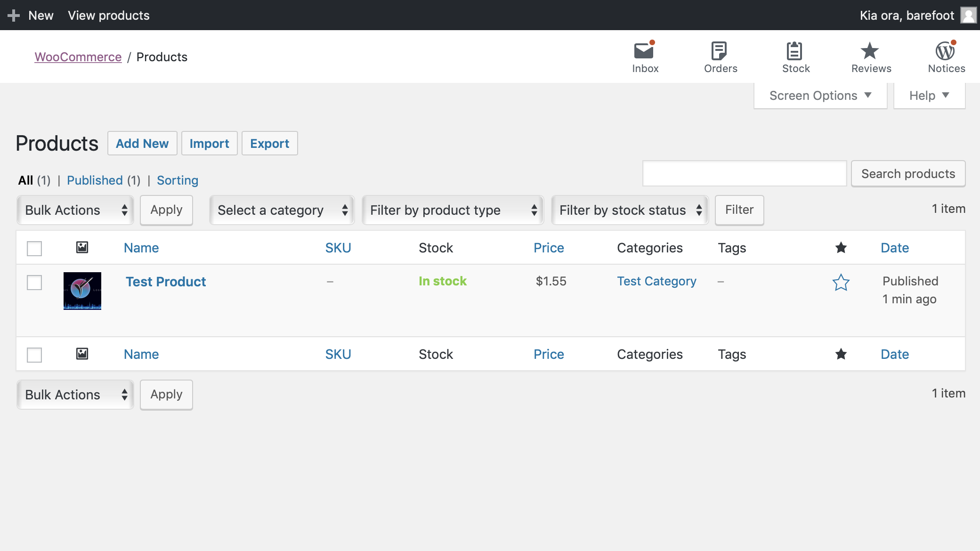The image size is (980, 551).
Task: Click View products in admin bar
Action: pyautogui.click(x=108, y=15)
